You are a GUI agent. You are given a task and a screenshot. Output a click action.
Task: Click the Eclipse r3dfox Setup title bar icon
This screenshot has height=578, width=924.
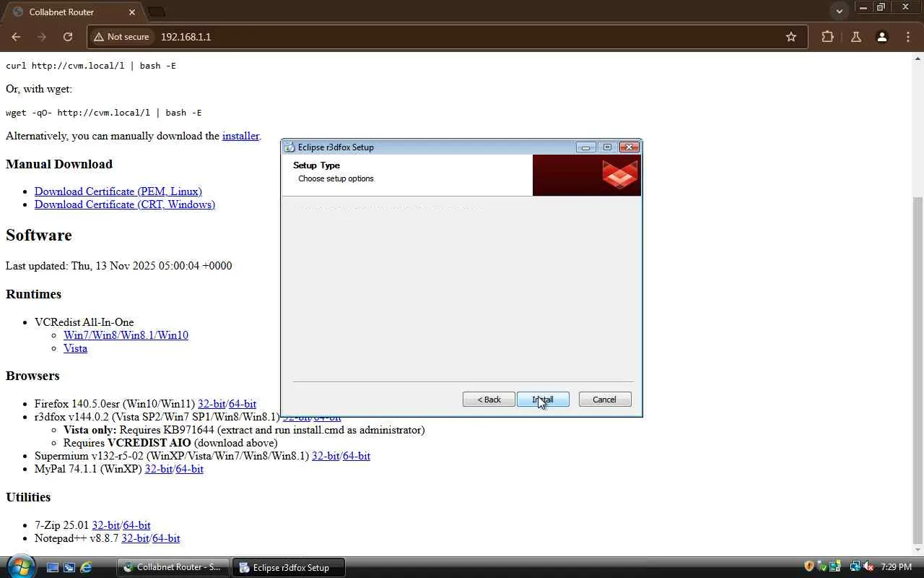click(290, 147)
